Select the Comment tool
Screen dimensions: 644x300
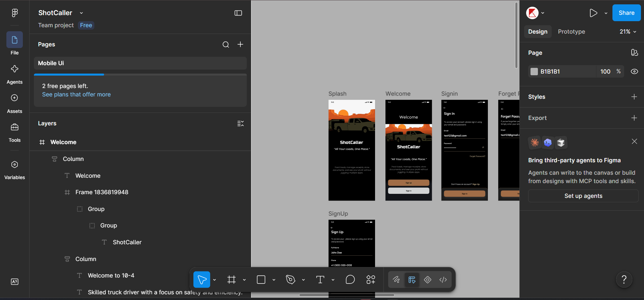coord(350,280)
